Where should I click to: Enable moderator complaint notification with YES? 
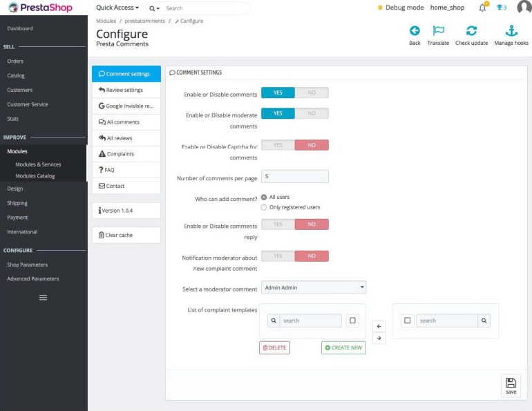(278, 256)
